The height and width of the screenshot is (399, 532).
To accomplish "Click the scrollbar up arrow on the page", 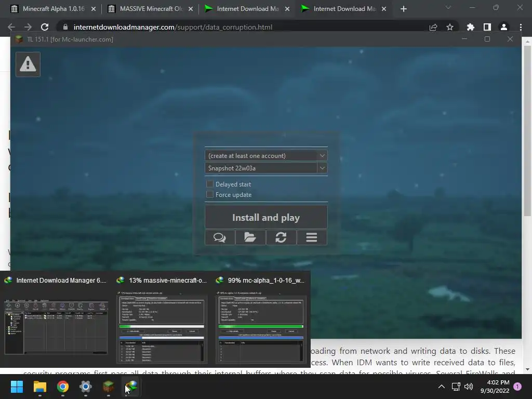I will tap(527, 42).
